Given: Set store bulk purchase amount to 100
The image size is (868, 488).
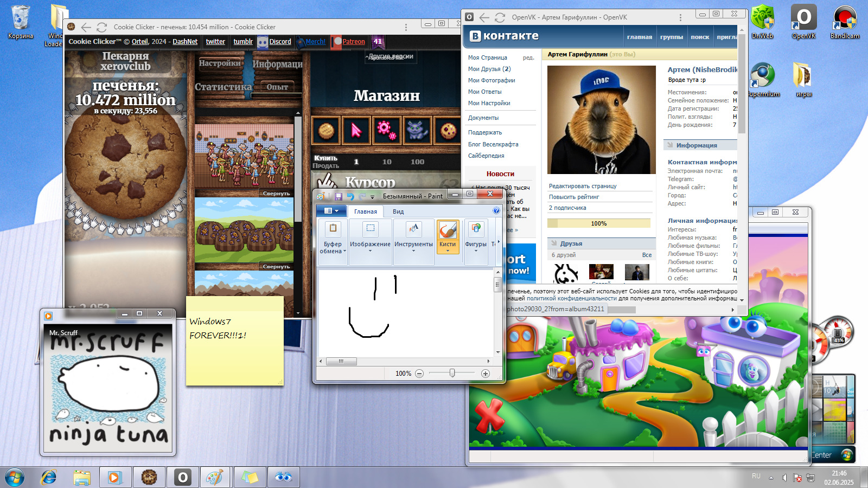Looking at the screenshot, I should point(417,162).
